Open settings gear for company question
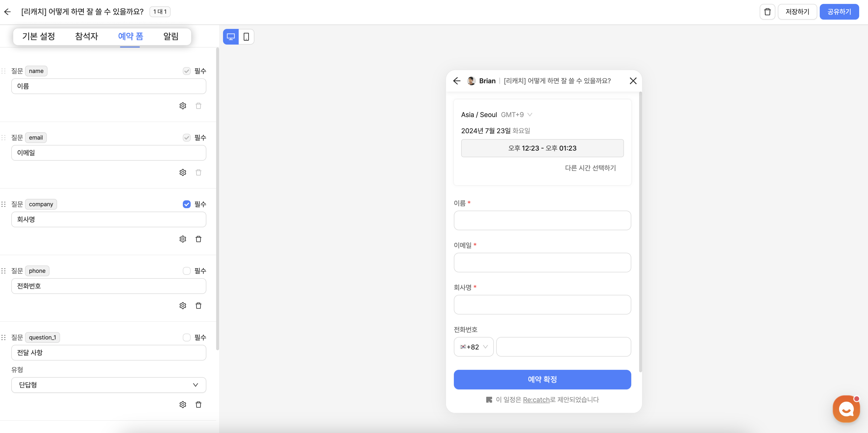 click(x=183, y=239)
